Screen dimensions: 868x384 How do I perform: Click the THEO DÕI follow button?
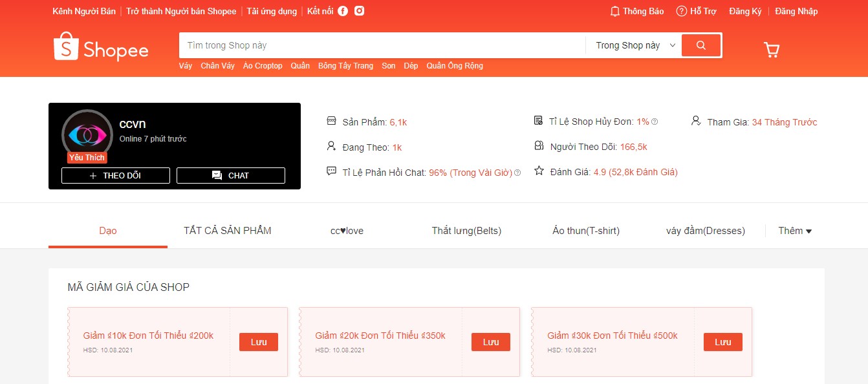(x=116, y=175)
